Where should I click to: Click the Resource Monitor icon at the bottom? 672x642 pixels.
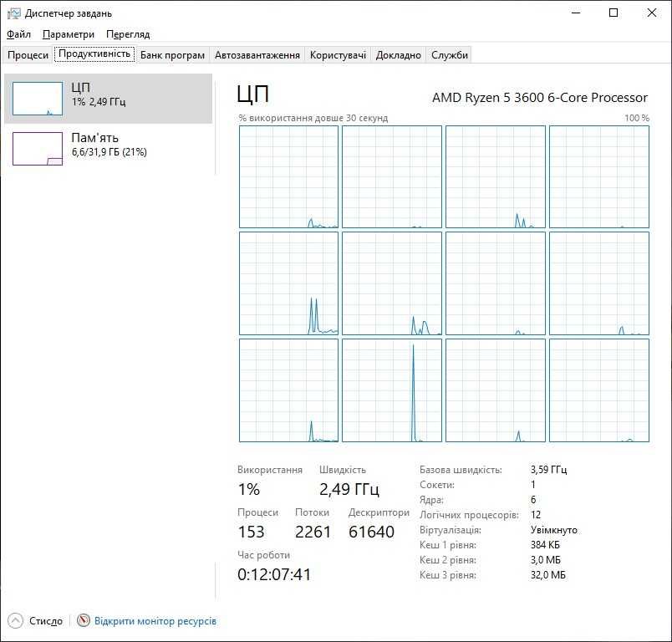coord(84,620)
